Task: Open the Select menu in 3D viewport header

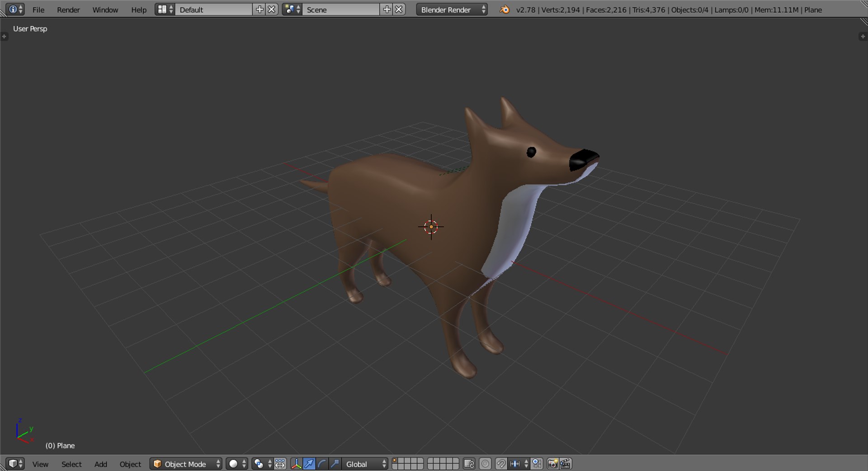Action: click(71, 464)
